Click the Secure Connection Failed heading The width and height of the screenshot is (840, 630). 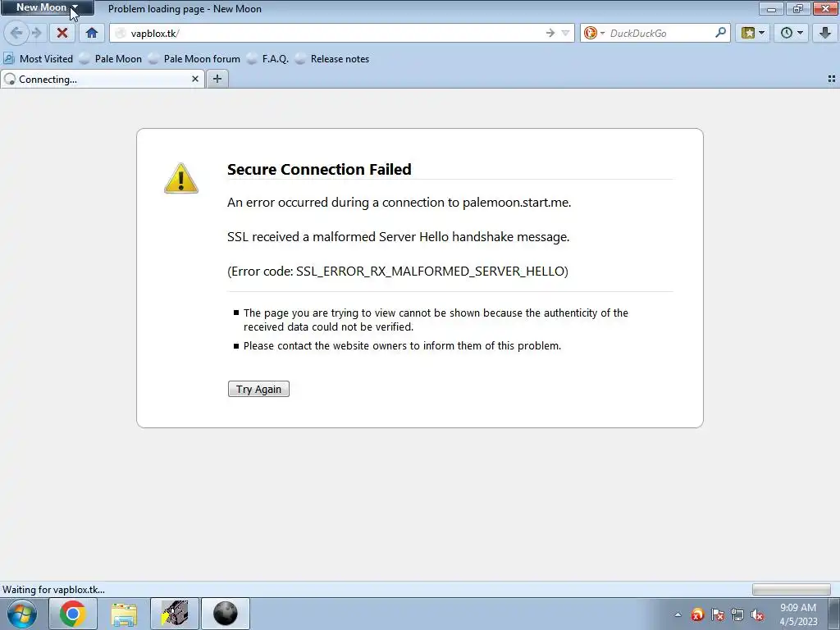coord(319,169)
